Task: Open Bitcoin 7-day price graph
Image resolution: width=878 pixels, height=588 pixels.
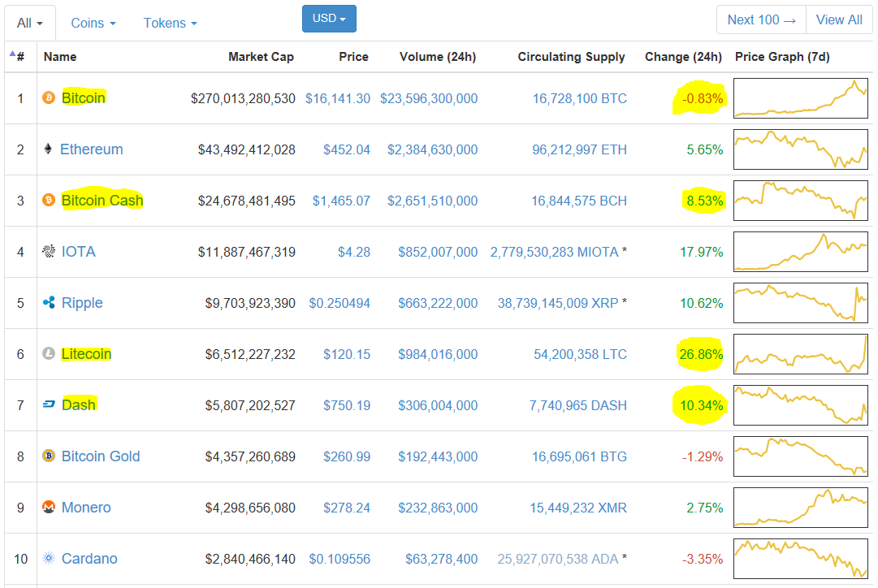Action: pyautogui.click(x=801, y=98)
